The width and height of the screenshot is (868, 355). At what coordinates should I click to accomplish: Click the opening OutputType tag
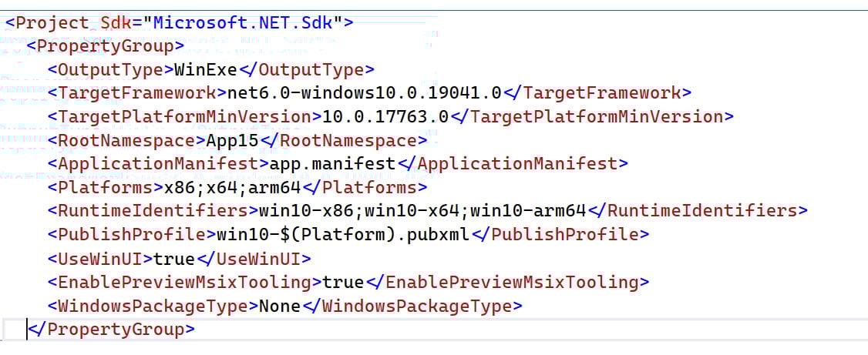coord(111,69)
